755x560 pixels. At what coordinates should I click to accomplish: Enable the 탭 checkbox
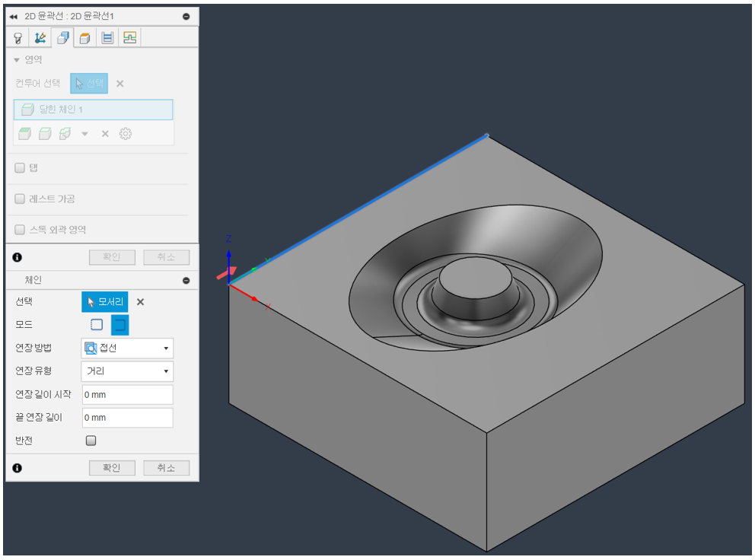coord(20,167)
